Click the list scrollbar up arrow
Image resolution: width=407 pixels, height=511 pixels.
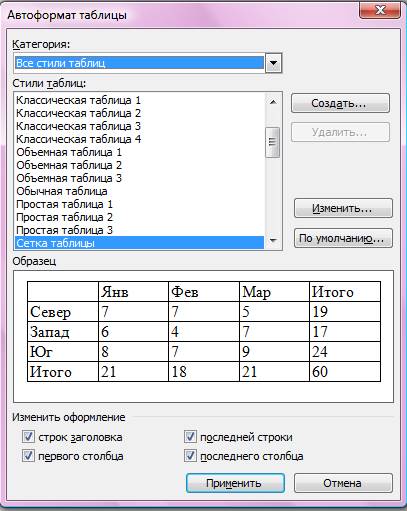tap(273, 102)
